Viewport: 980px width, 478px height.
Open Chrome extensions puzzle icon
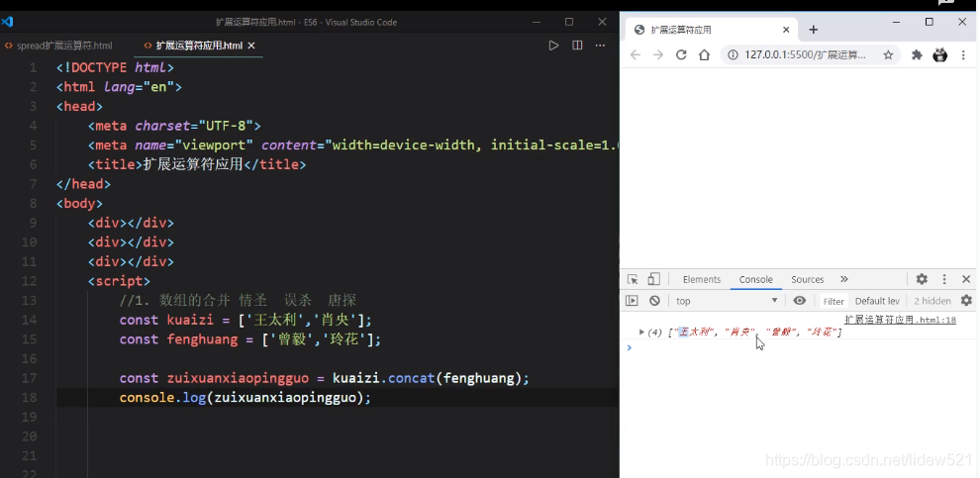click(917, 55)
